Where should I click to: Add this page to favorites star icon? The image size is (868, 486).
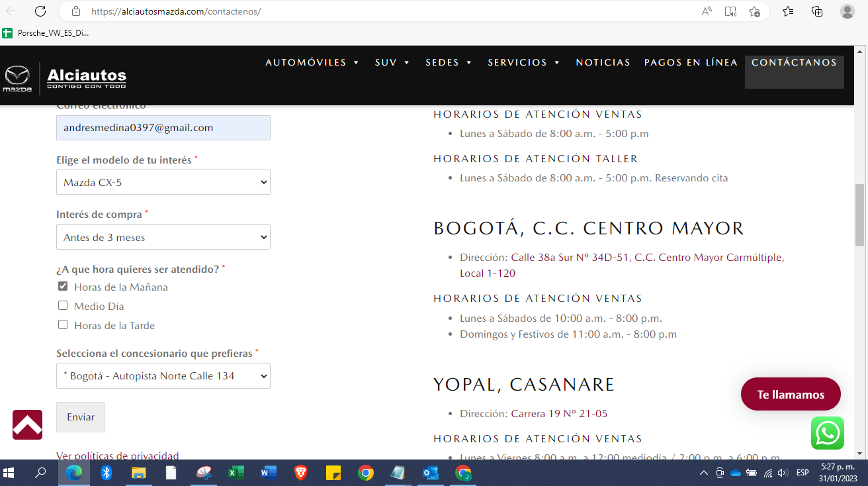(x=754, y=11)
